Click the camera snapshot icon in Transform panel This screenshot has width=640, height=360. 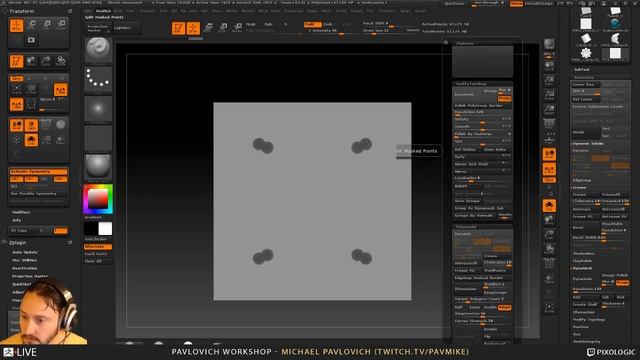coord(31,40)
